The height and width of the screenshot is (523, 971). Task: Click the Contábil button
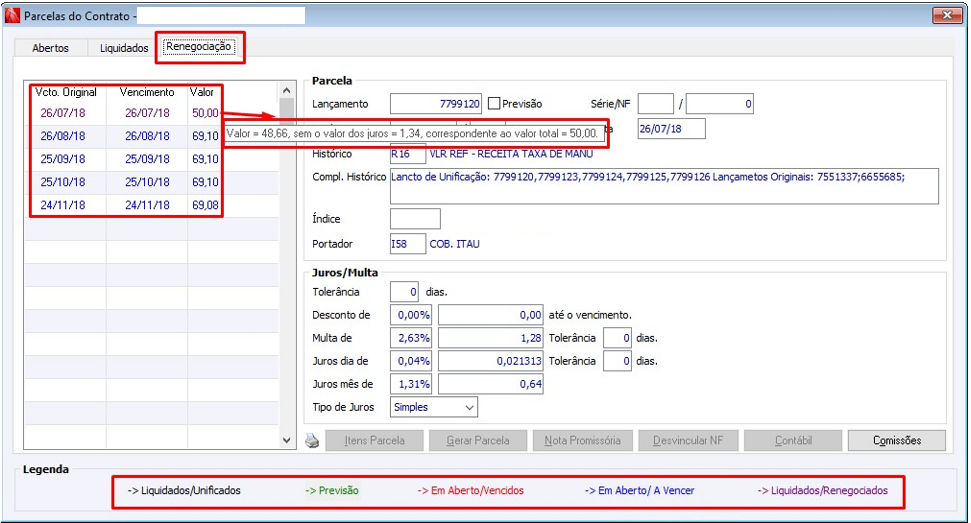click(x=793, y=441)
